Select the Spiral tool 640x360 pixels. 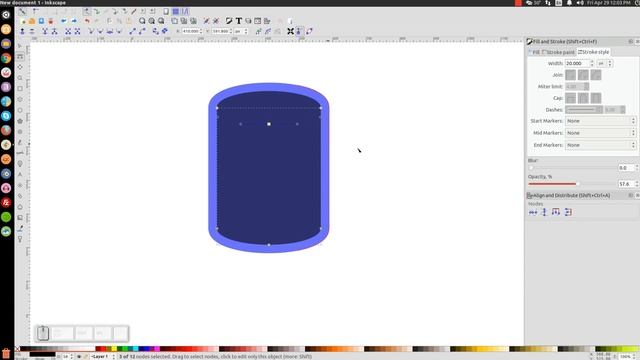(x=20, y=132)
